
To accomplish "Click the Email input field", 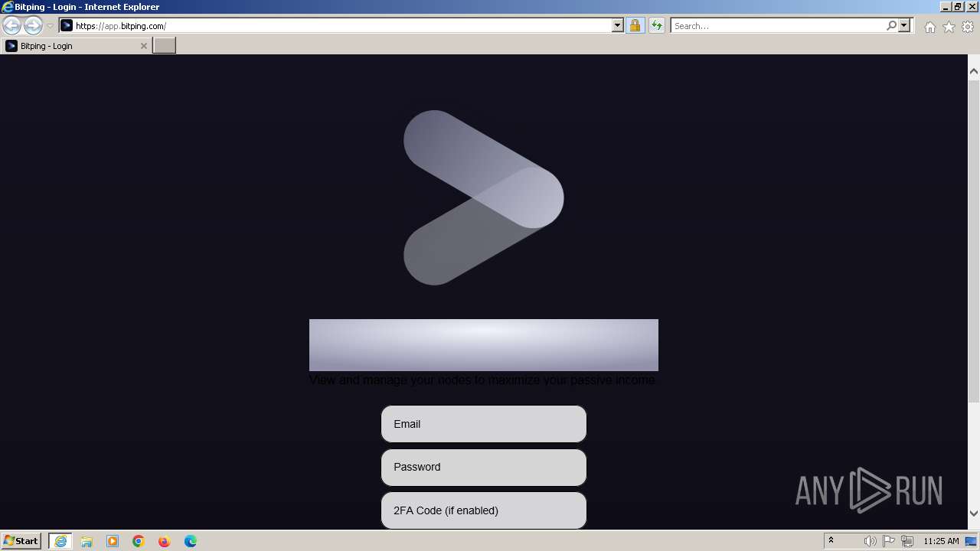I will (484, 424).
